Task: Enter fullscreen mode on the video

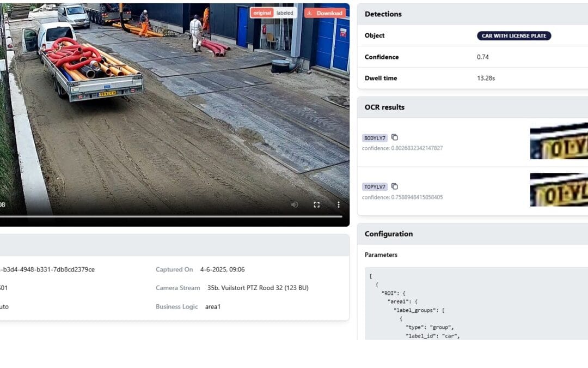Action: point(316,204)
